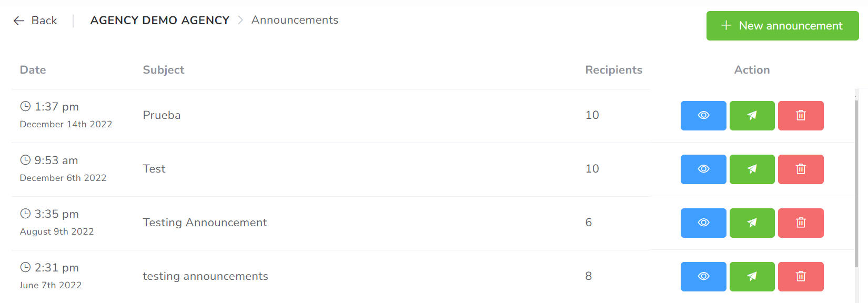Send the Prueba announcement
This screenshot has height=303, width=868.
(752, 116)
